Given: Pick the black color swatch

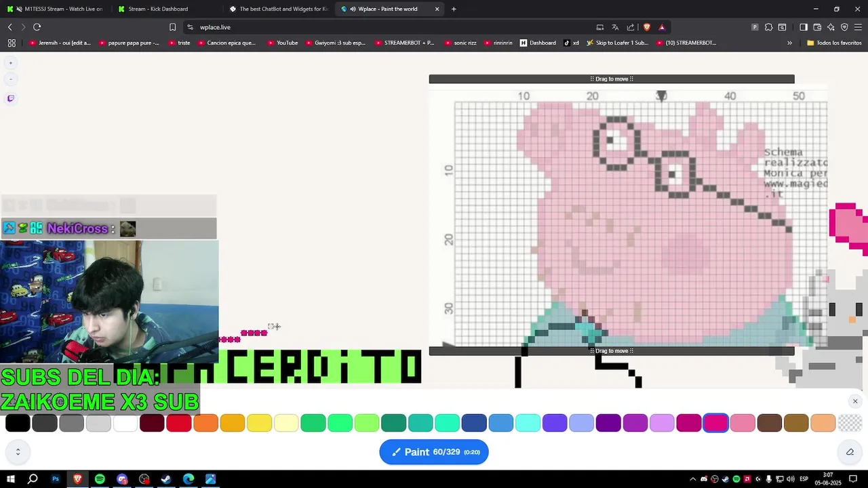Looking at the screenshot, I should pyautogui.click(x=18, y=423).
